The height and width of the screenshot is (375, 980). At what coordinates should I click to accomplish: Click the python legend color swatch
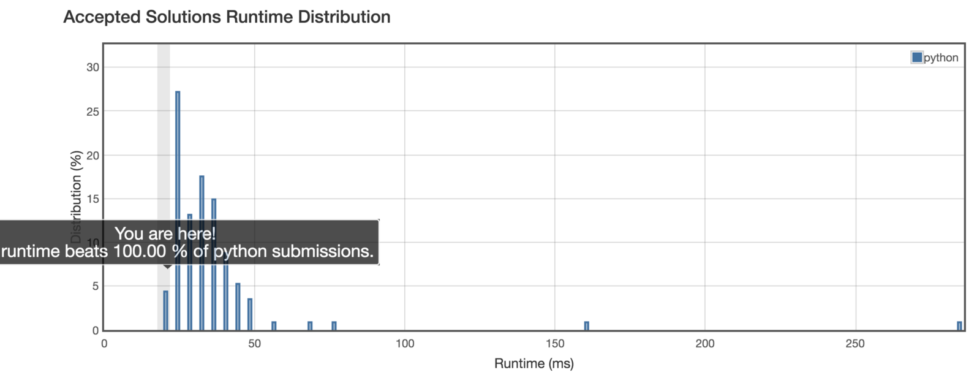(917, 58)
